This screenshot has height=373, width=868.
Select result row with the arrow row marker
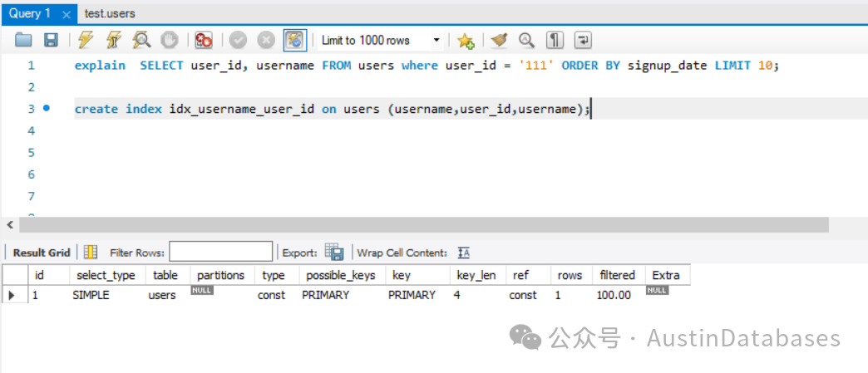(x=12, y=295)
